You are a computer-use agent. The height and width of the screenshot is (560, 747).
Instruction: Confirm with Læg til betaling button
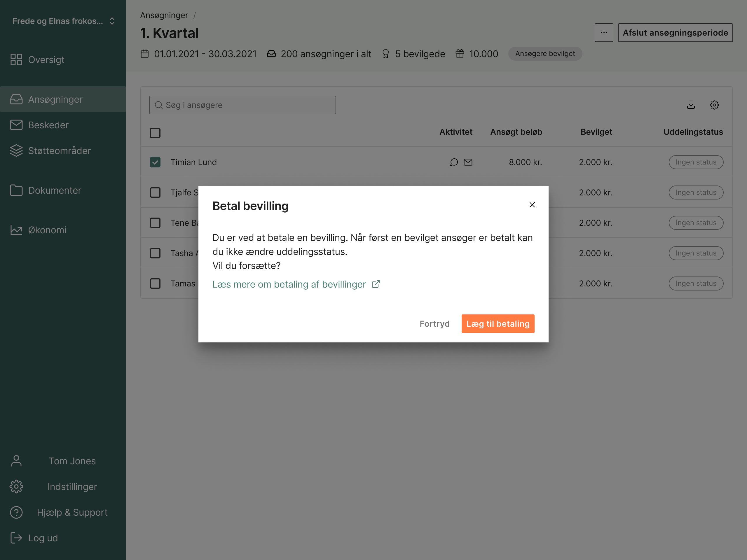coord(498,324)
